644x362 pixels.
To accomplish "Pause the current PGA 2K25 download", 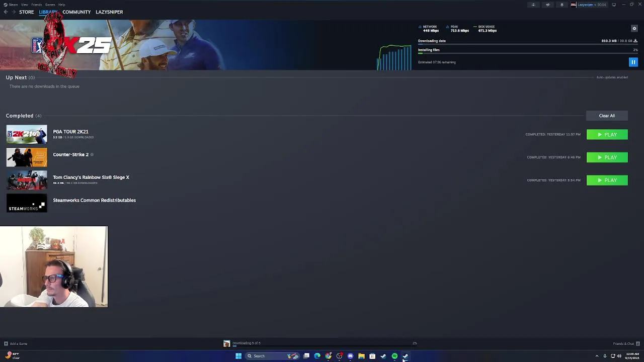I will pyautogui.click(x=633, y=62).
